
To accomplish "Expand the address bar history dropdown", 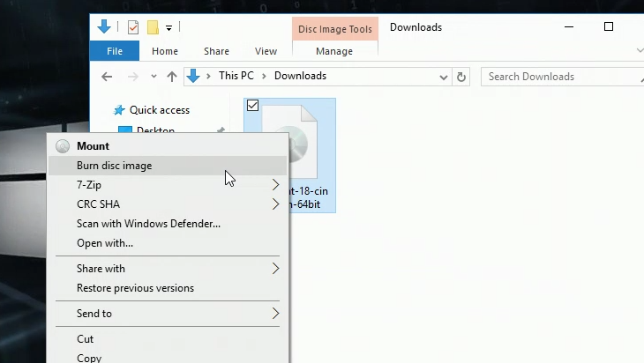I will click(443, 77).
